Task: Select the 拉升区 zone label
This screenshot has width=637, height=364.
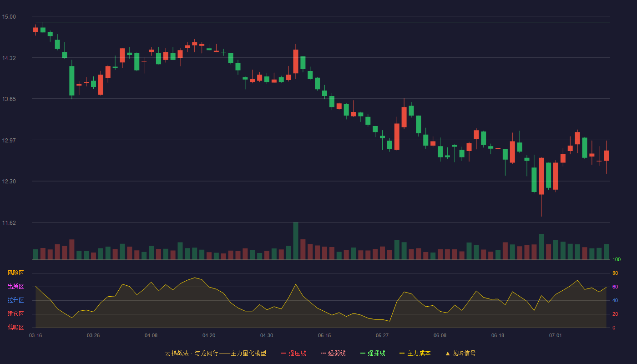Action: pyautogui.click(x=15, y=300)
